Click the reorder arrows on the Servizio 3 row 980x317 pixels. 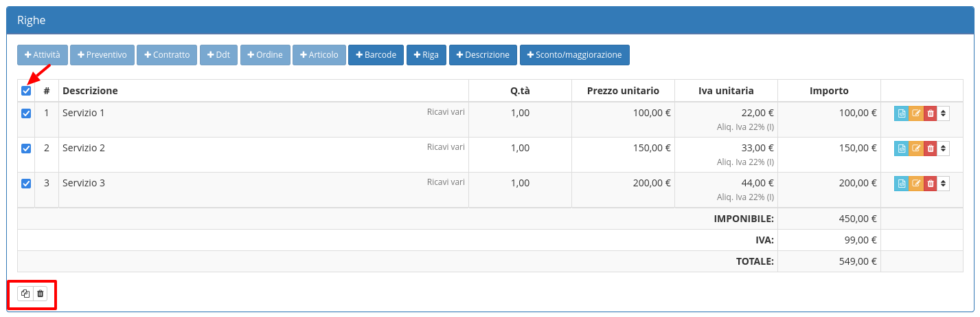944,183
